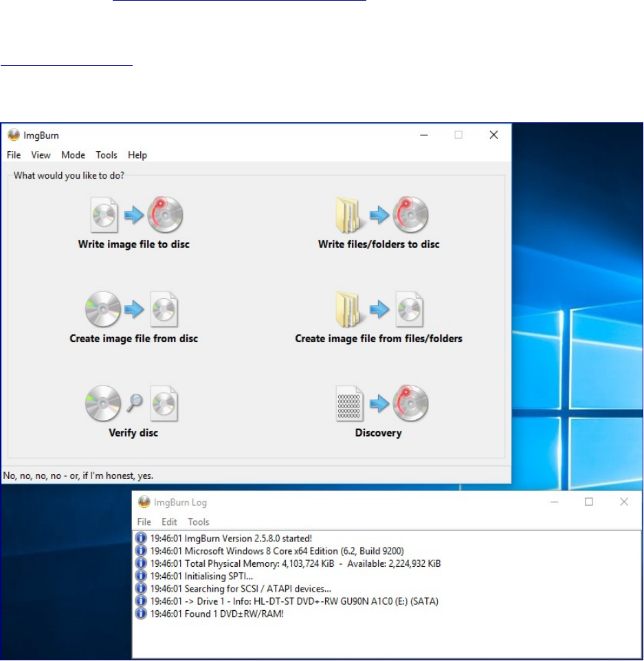Click the Write files/folders to disc icon

(380, 214)
